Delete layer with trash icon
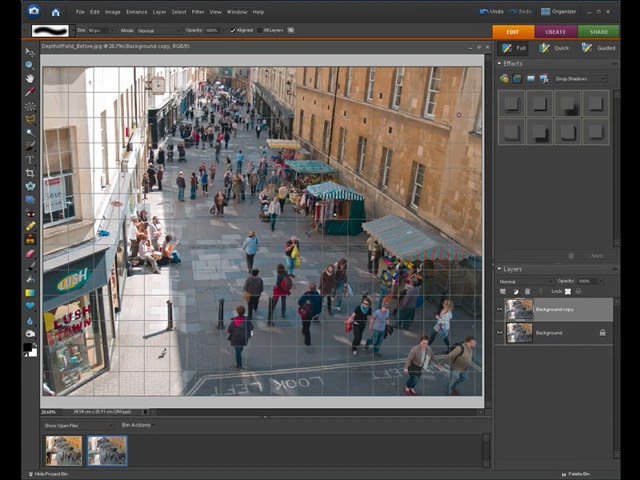This screenshot has width=640, height=480. (x=527, y=291)
